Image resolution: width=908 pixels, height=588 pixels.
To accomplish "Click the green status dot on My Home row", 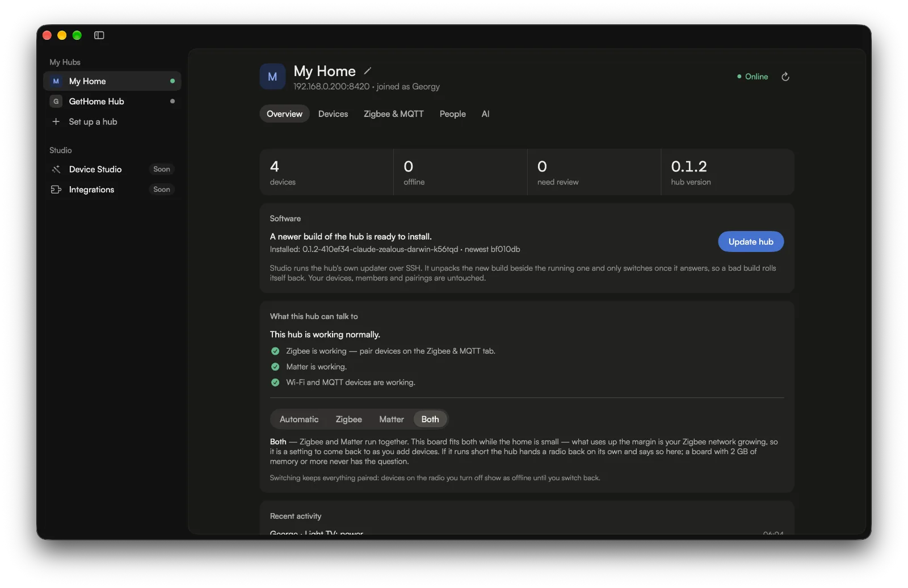I will point(173,81).
